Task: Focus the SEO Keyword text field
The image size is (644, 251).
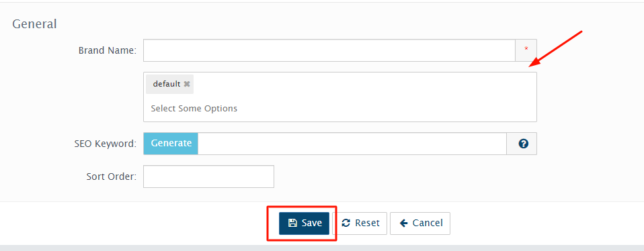Action: tap(352, 144)
